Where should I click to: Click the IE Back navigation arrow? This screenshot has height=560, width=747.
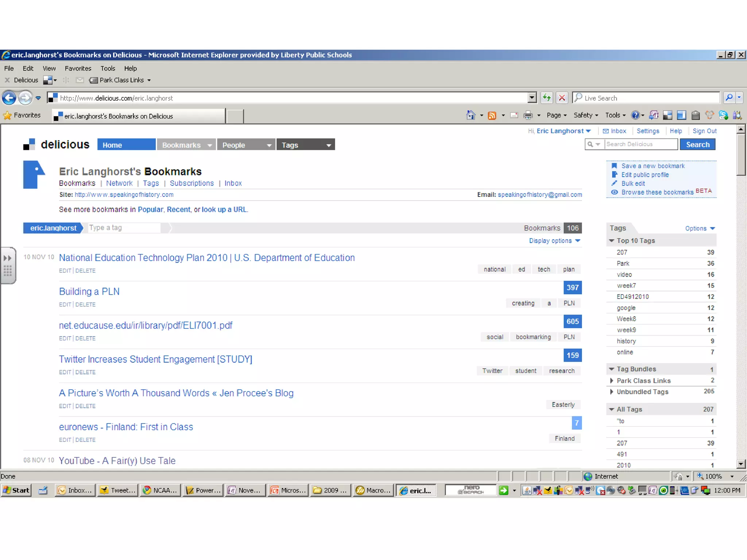click(x=9, y=98)
